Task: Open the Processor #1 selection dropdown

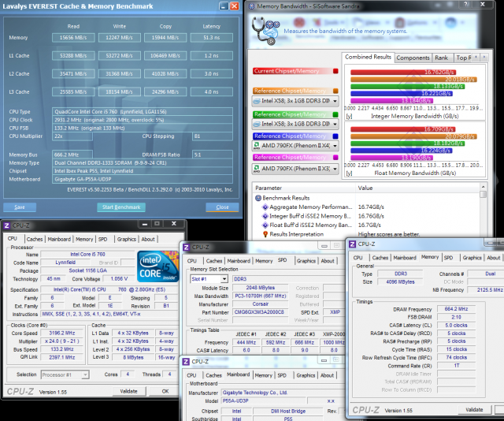Action: pyautogui.click(x=65, y=374)
